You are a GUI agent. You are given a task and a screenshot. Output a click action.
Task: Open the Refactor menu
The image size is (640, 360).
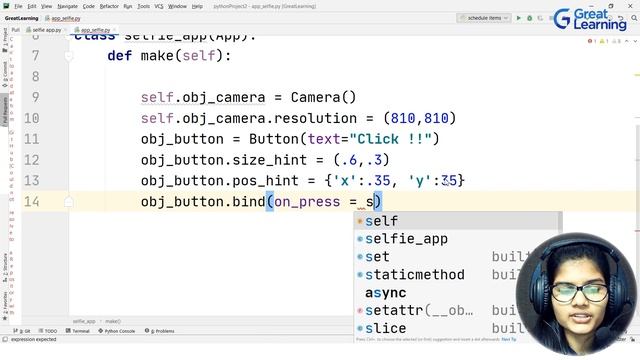point(109,6)
